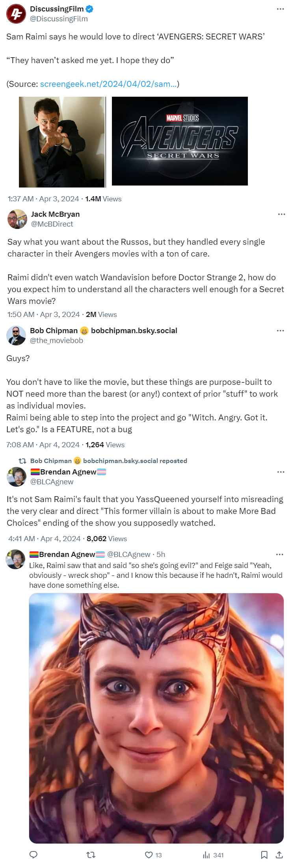Viewport: 292px width, 868px height.
Task: Open more options on DiscussingFilm tweet
Action: (x=280, y=9)
